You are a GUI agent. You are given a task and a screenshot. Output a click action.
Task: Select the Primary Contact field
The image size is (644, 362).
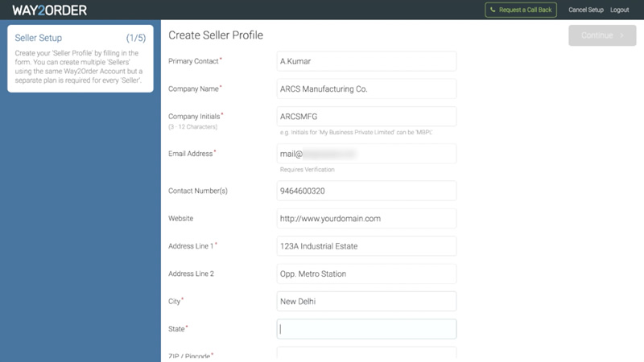click(x=366, y=61)
